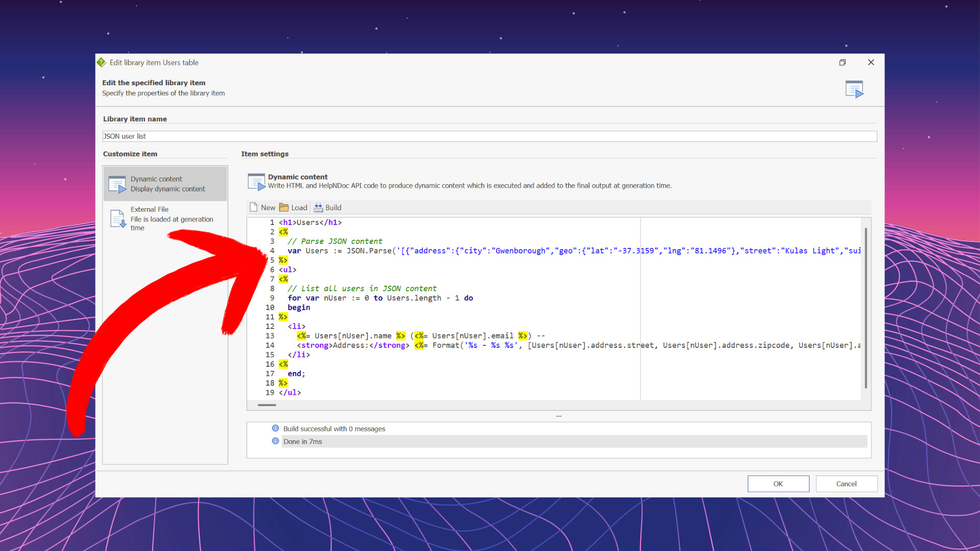Click the Load label in toolbar
This screenshot has height=551, width=980.
[299, 208]
